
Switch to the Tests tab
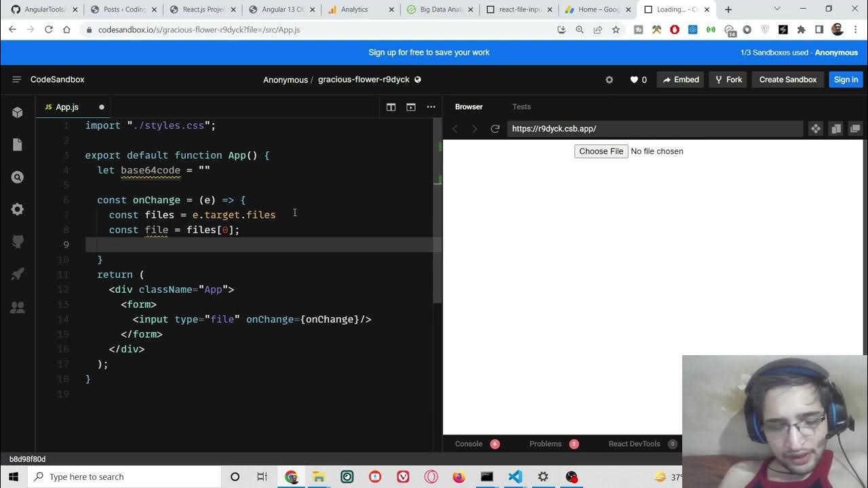tap(521, 107)
